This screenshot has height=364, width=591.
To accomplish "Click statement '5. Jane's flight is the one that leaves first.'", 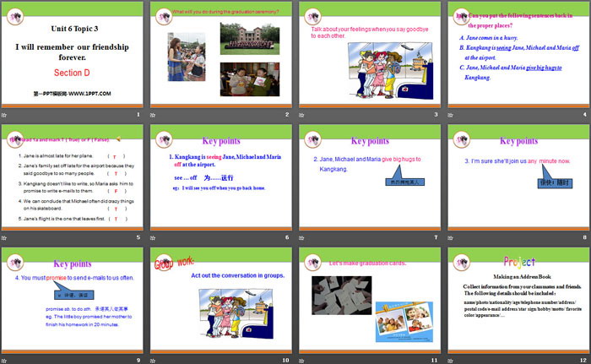I will click(x=62, y=219).
